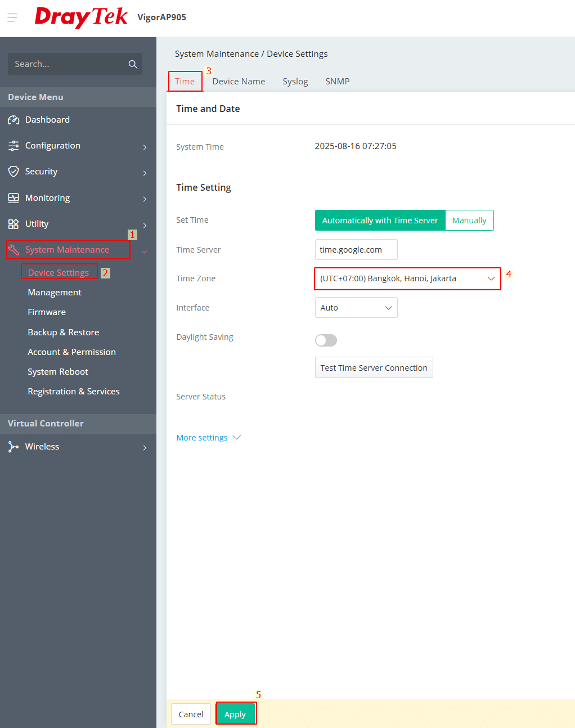This screenshot has width=575, height=728.
Task: Open Firmware submenu item
Action: 47,312
